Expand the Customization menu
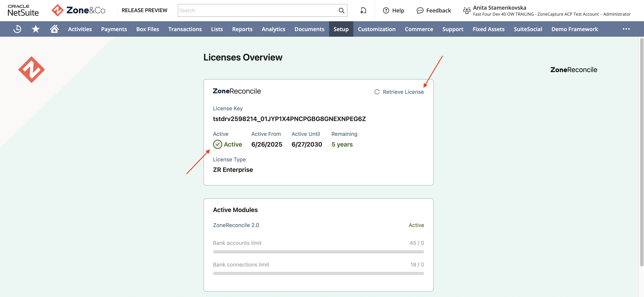The height and width of the screenshot is (297, 644). click(x=376, y=29)
